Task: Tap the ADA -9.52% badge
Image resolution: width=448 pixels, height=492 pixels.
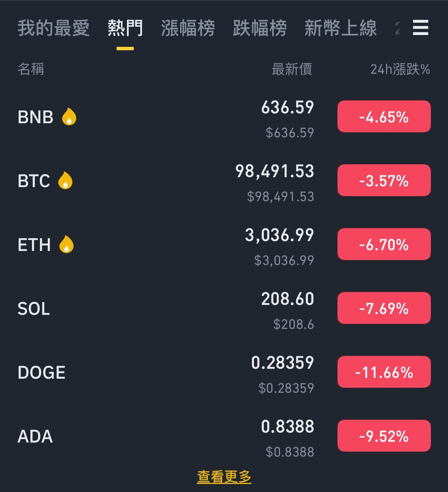Action: (384, 435)
